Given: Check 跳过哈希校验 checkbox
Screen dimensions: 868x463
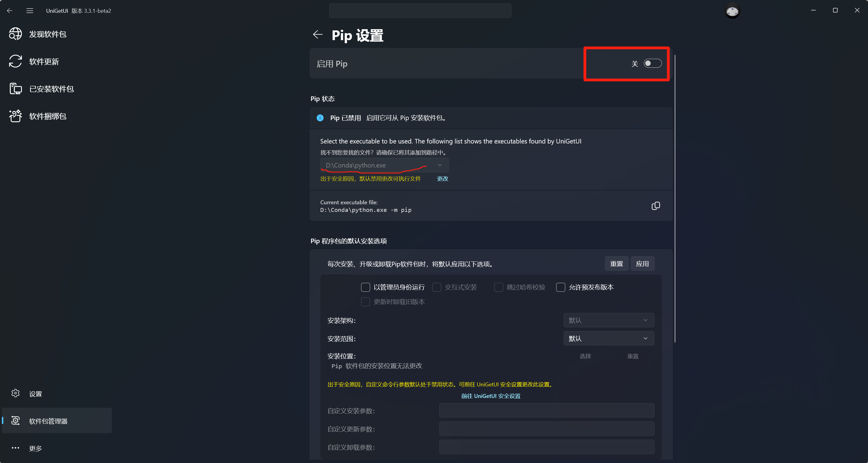Looking at the screenshot, I should point(498,287).
